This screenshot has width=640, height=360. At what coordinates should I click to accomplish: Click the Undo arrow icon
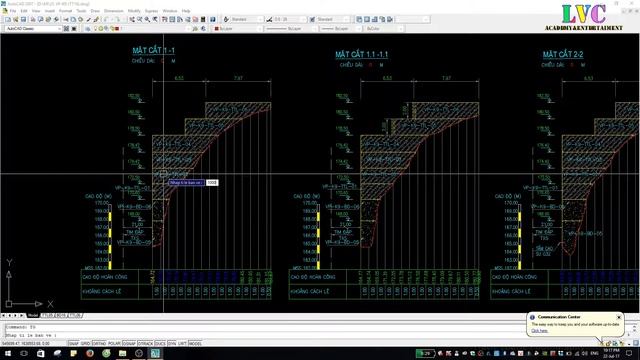coord(105,19)
